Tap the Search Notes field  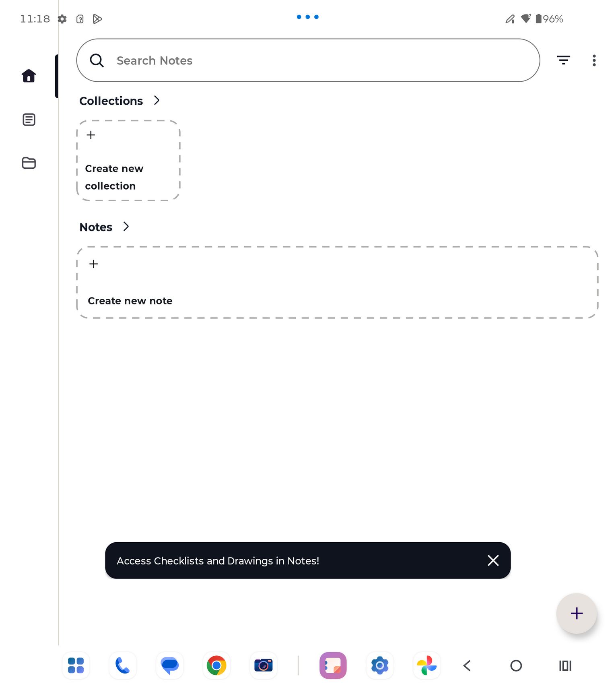pyautogui.click(x=308, y=60)
